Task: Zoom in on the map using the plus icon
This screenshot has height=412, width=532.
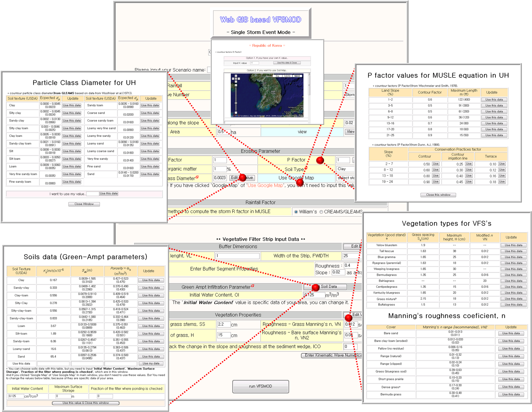Action: coord(236,85)
